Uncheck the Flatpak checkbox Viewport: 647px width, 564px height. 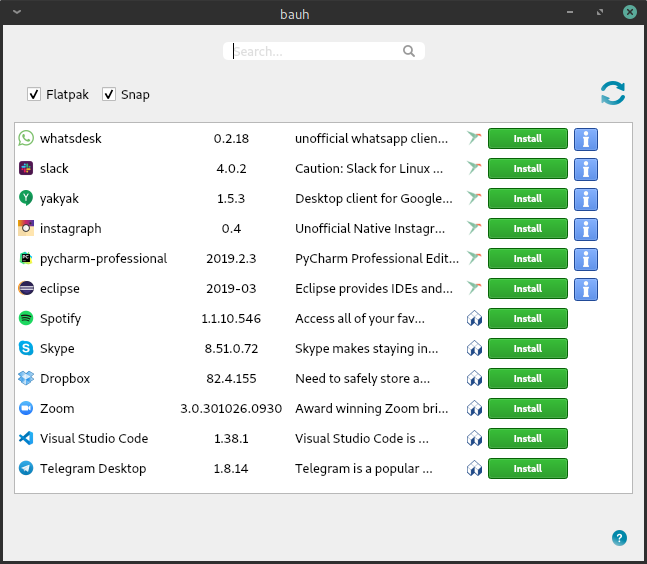(x=34, y=95)
